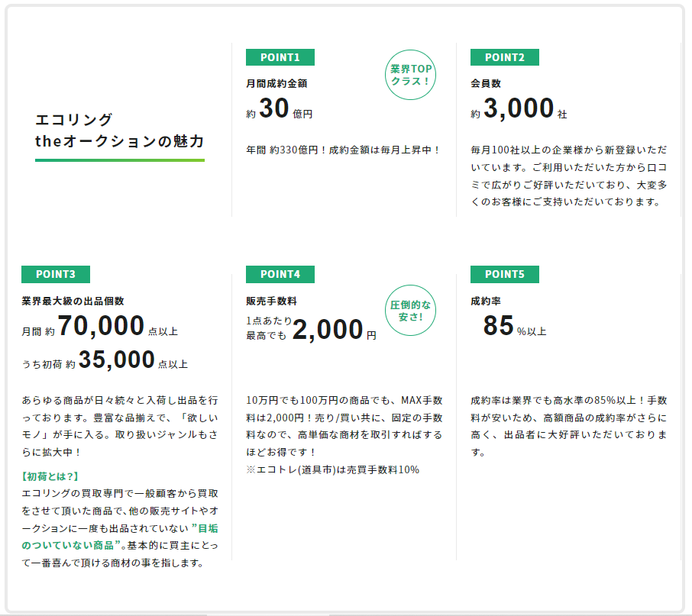This screenshot has width=692, height=616.
Task: Click the green 目垢のついていない商品 highlighted text
Action: (120, 537)
